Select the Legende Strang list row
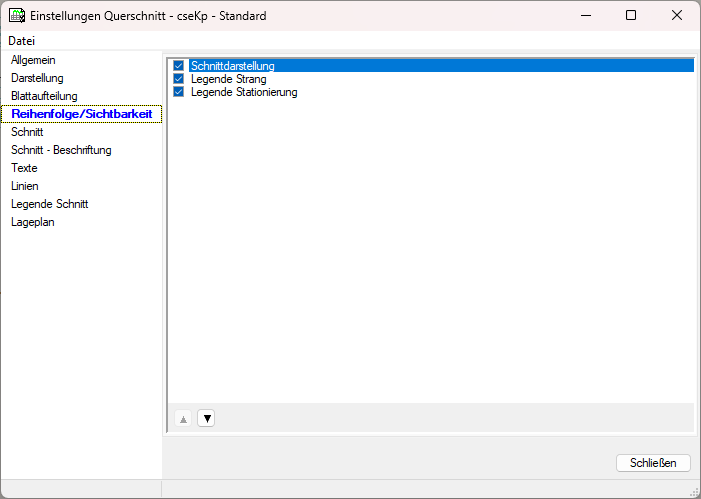Screen dimensions: 701x499 [229, 79]
